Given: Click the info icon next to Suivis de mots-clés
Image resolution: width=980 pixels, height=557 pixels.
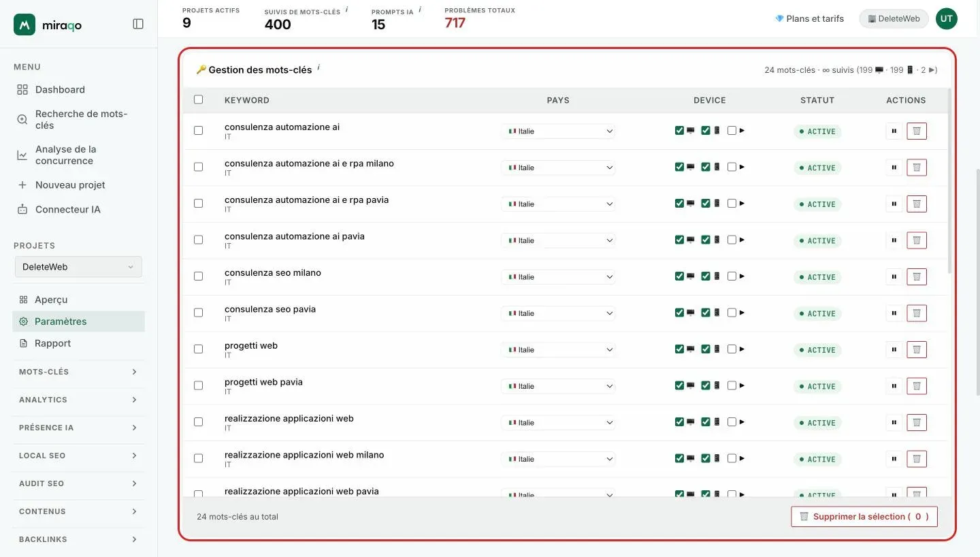Looking at the screenshot, I should coord(346,10).
